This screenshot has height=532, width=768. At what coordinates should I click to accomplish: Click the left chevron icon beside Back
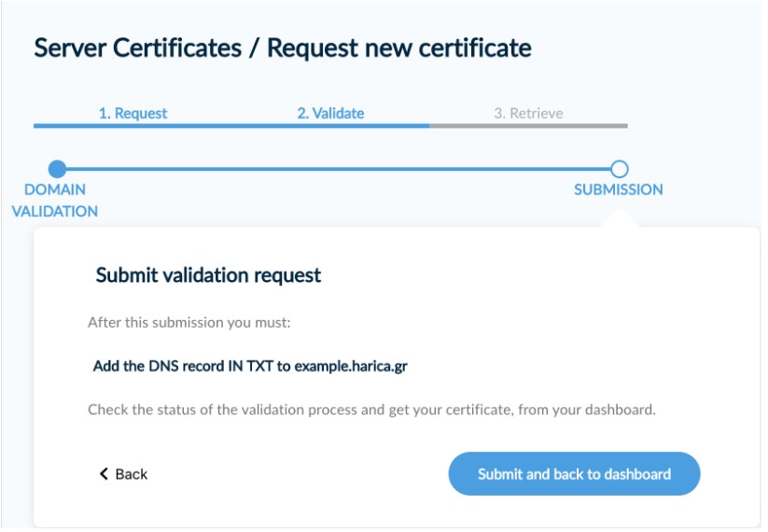point(104,474)
